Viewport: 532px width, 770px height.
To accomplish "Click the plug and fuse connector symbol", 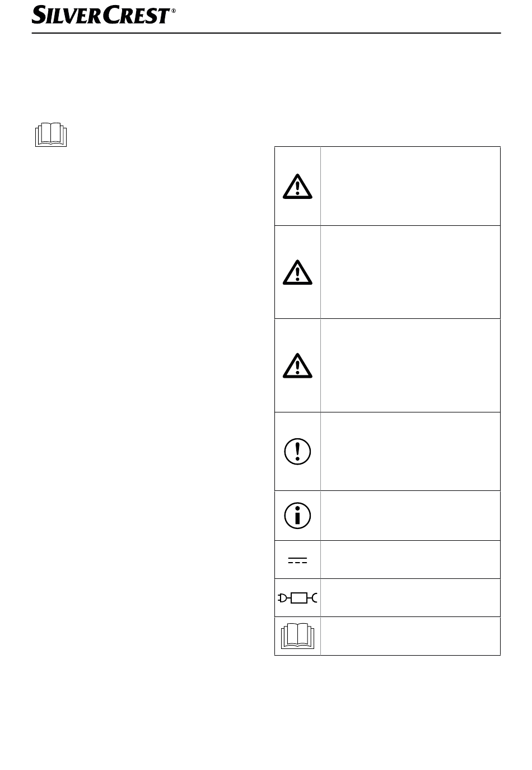I will pos(297,598).
